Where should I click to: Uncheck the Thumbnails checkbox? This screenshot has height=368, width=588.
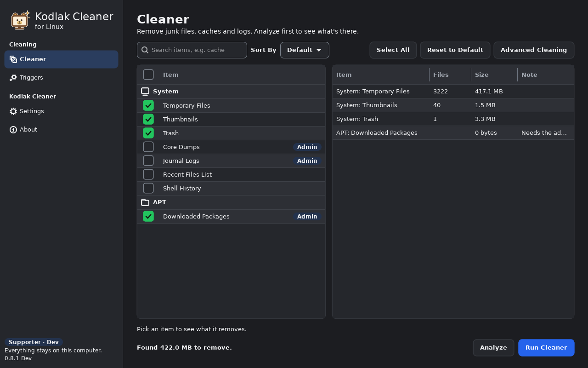tap(148, 119)
